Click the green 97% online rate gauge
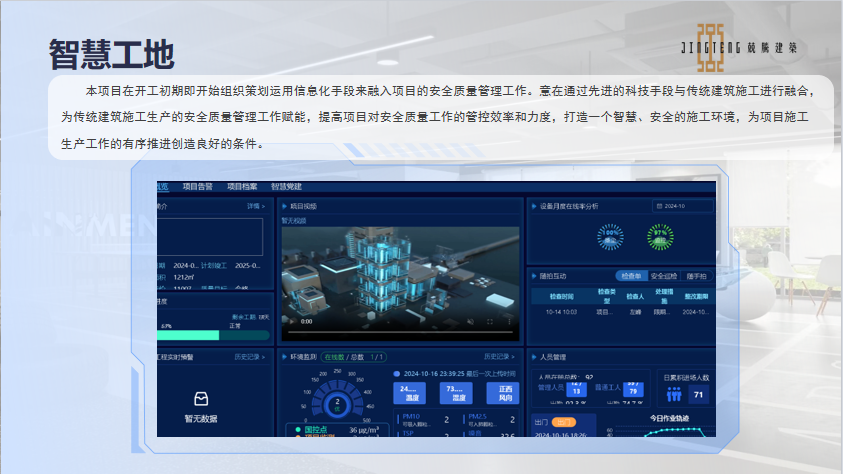The width and height of the screenshot is (843, 474). coord(660,235)
